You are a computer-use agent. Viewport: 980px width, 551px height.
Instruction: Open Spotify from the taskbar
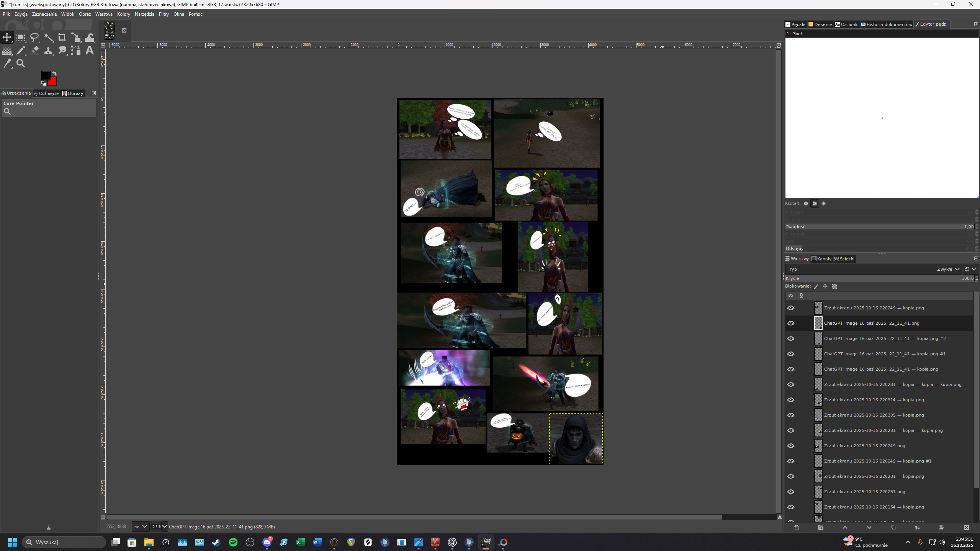233,542
